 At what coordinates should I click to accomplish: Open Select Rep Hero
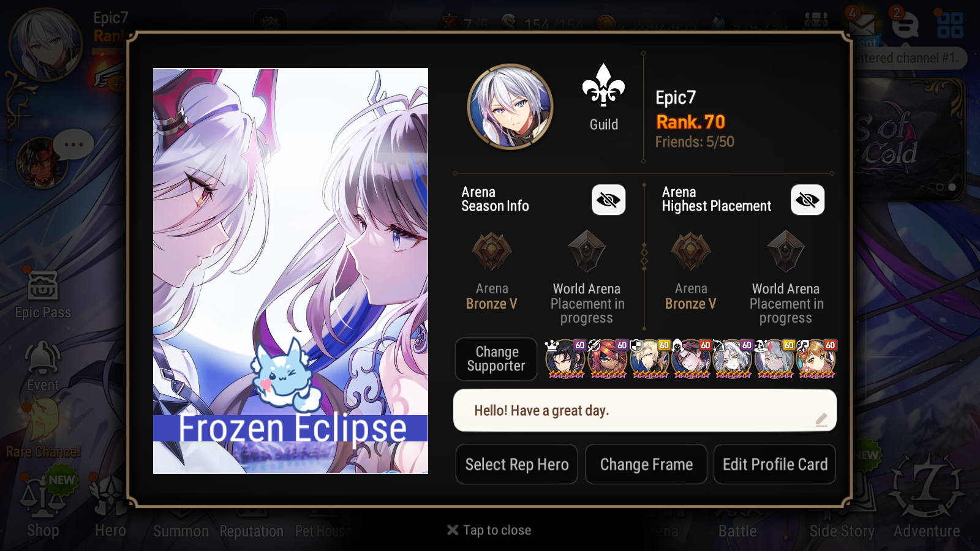coord(517,464)
